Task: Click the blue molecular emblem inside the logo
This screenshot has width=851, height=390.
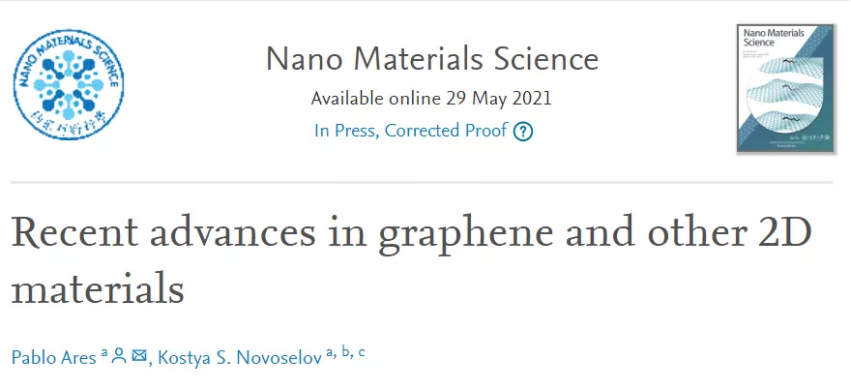Action: click(x=68, y=85)
